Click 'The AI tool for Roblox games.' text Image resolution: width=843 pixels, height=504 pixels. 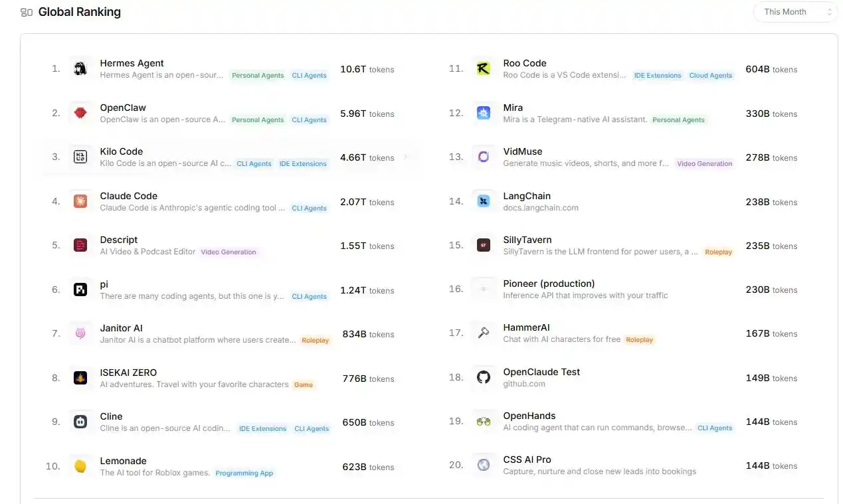click(155, 473)
